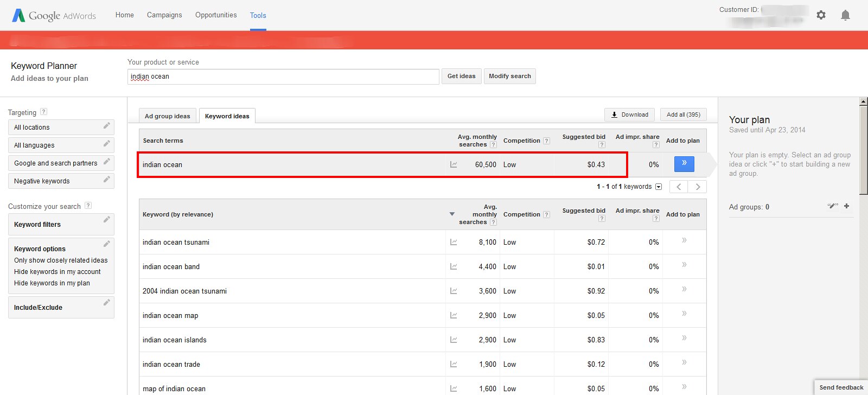
Task: Click the product or service input field
Action: (x=283, y=77)
